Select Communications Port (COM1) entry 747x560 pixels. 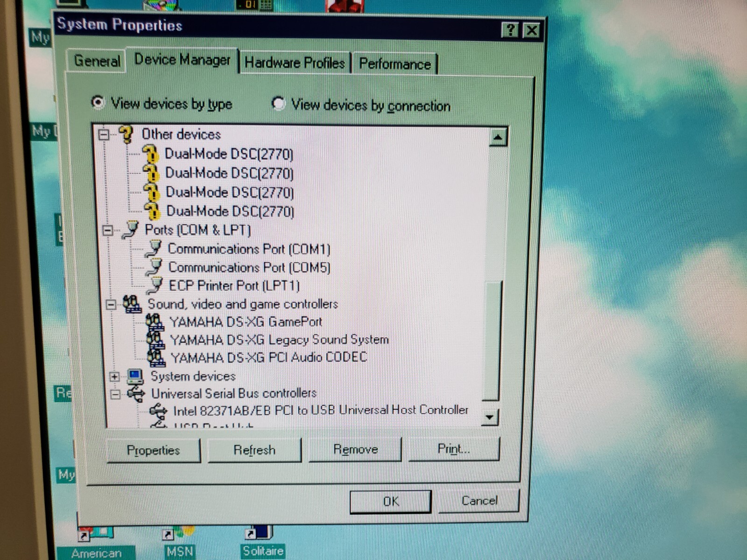click(x=249, y=249)
